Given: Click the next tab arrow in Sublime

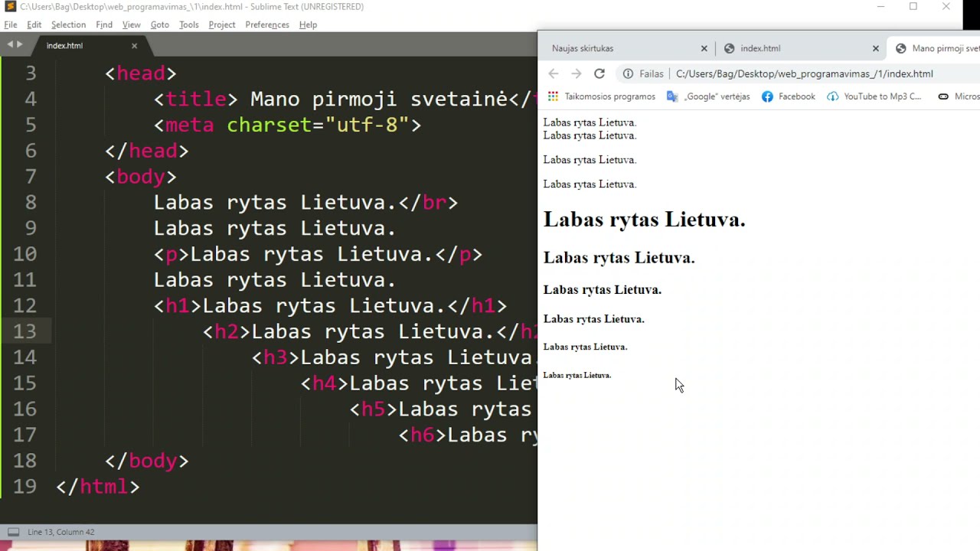Looking at the screenshot, I should coord(19,44).
